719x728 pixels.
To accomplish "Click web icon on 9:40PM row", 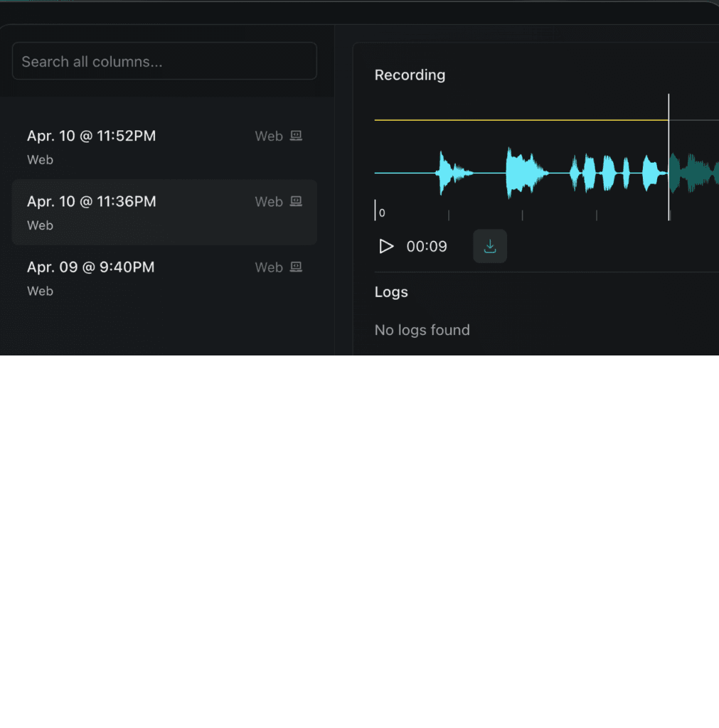I will [297, 267].
